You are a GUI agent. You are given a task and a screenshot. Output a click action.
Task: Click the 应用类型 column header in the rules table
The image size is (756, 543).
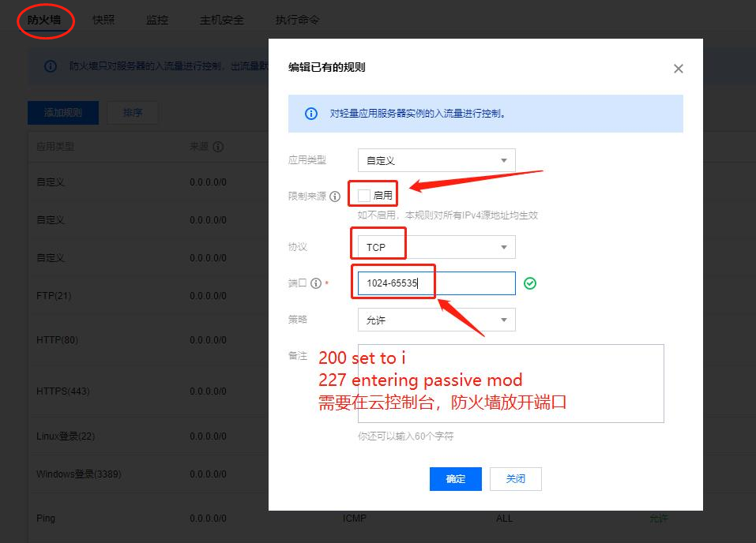(x=55, y=147)
